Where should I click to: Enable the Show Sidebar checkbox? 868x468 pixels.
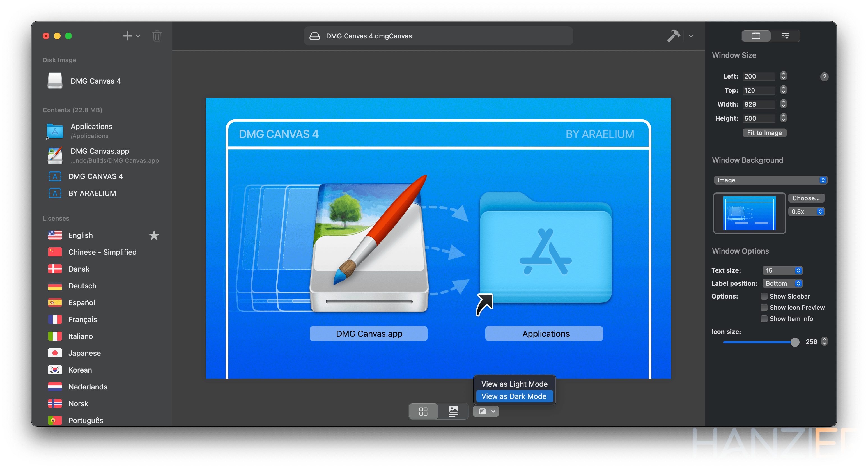coord(764,296)
